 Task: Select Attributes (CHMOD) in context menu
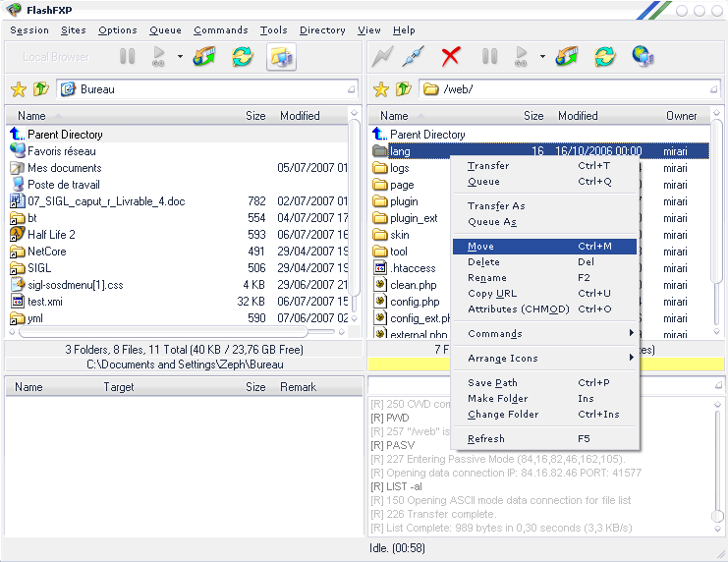(518, 309)
